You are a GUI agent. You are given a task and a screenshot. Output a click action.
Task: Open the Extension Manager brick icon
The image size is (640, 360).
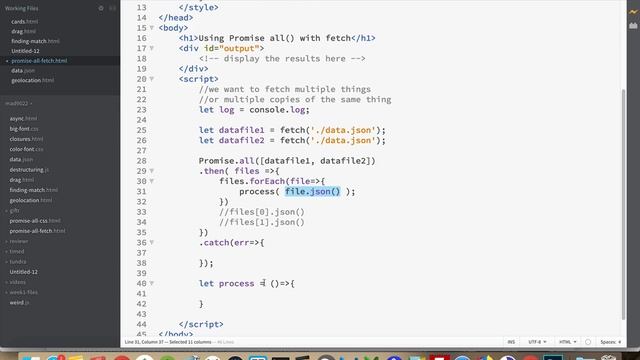[x=633, y=26]
